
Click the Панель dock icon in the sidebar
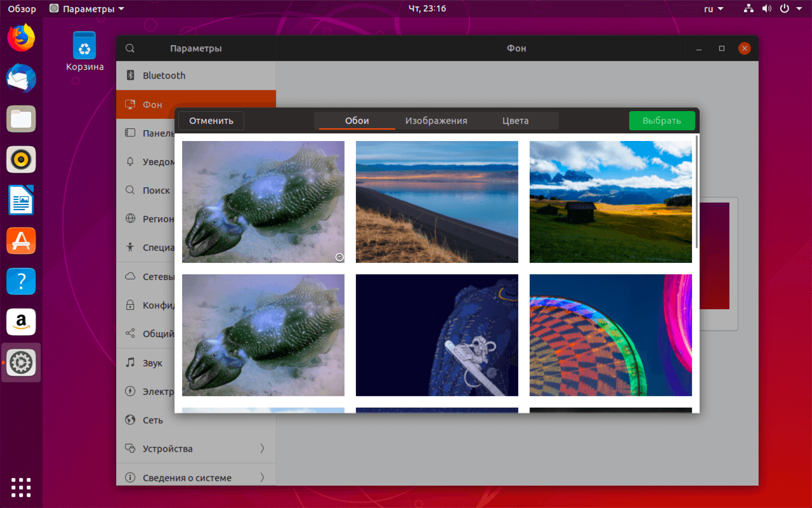pos(130,133)
